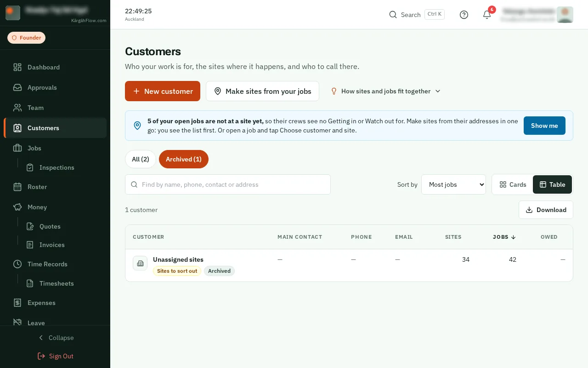Click the Unassigned sites building icon

140,263
